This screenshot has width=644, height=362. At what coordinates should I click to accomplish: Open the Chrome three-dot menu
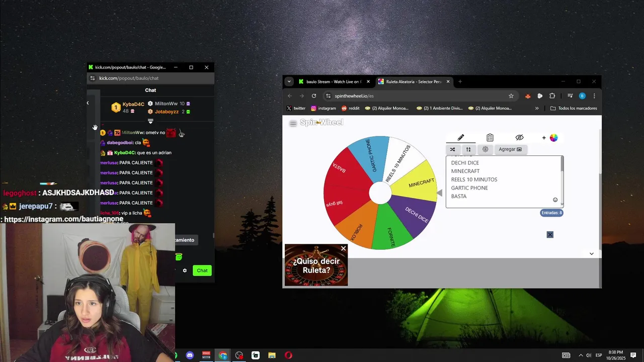(594, 96)
